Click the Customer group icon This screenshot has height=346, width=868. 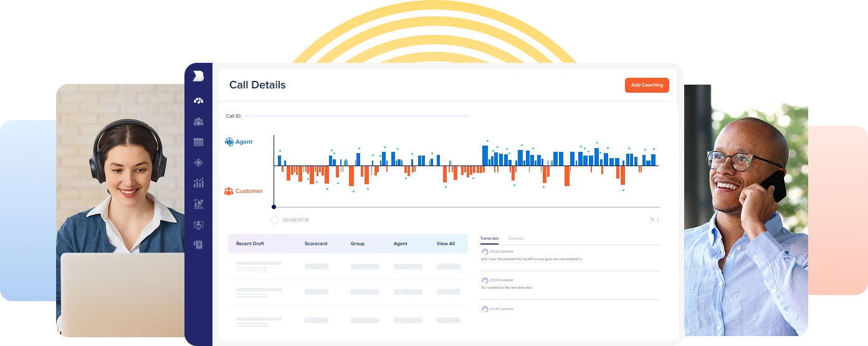229,191
